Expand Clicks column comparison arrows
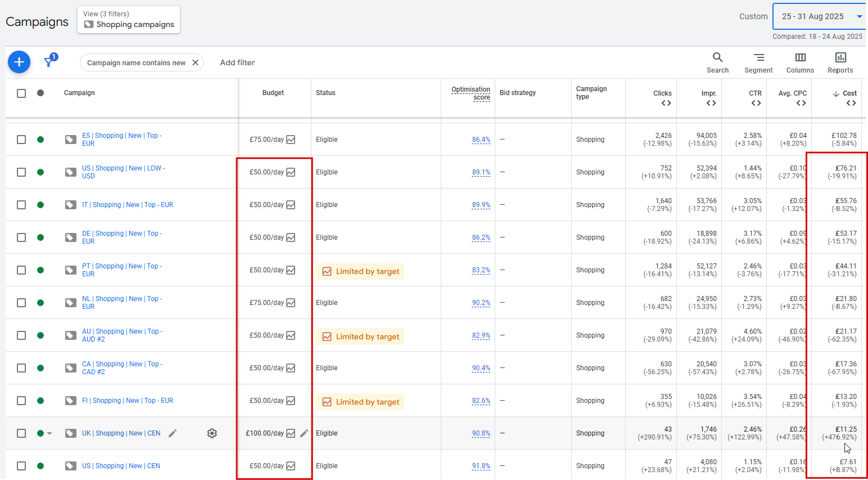Image resolution: width=868 pixels, height=480 pixels. pos(666,103)
